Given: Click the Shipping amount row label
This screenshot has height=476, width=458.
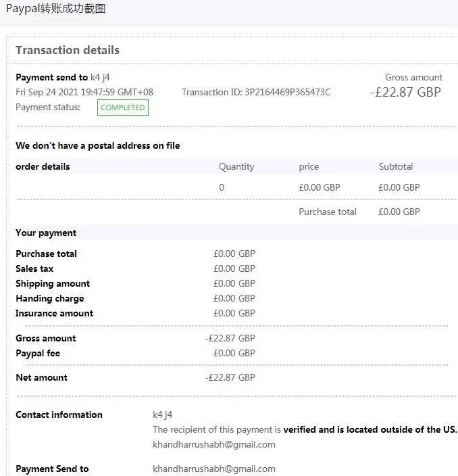Looking at the screenshot, I should pyautogui.click(x=53, y=283).
